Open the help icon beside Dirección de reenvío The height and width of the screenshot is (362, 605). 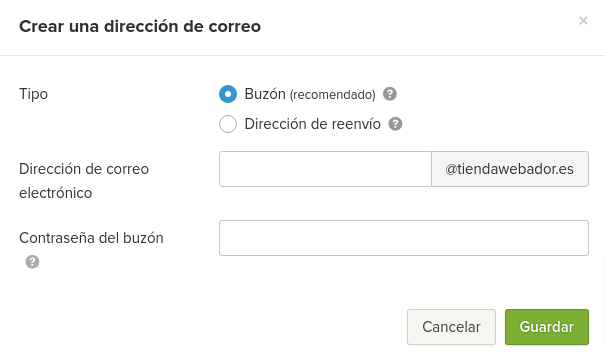coord(395,124)
